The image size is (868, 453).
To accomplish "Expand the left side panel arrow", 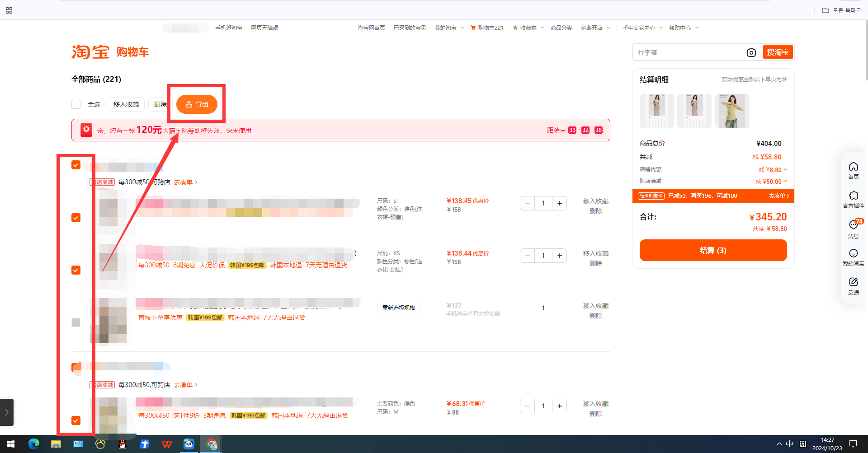I will (x=7, y=412).
